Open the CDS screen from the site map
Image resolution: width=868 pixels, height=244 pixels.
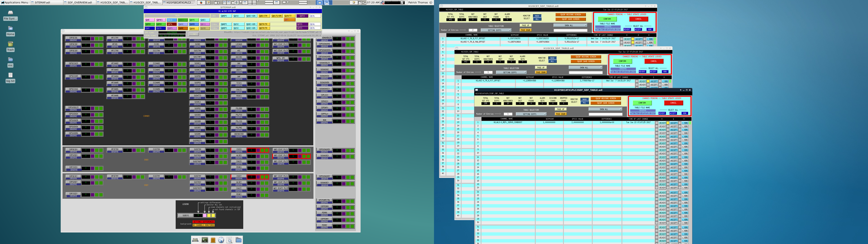[161, 28]
